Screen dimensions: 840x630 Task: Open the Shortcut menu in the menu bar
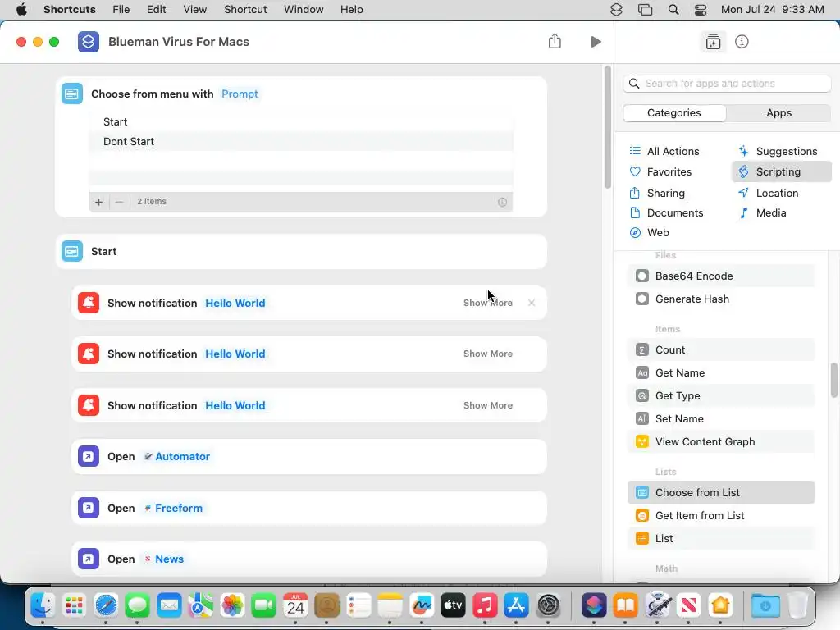click(x=245, y=10)
